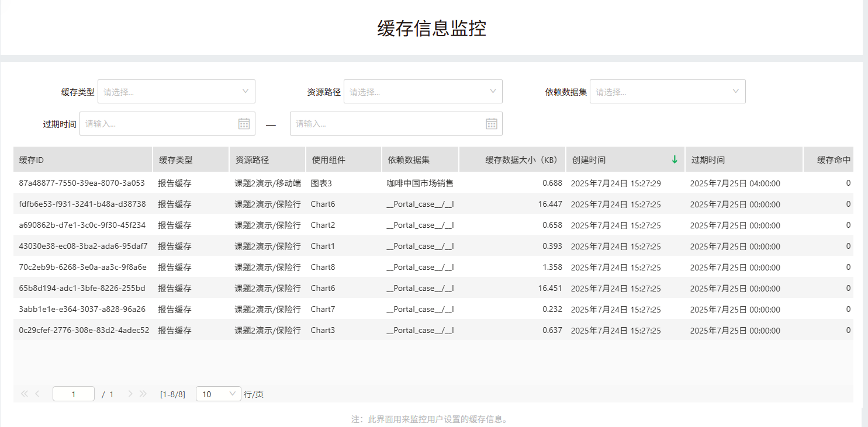Click the 咖啡中国市场销售 dataset cell
Screen dimensions: 868x427
(420, 183)
